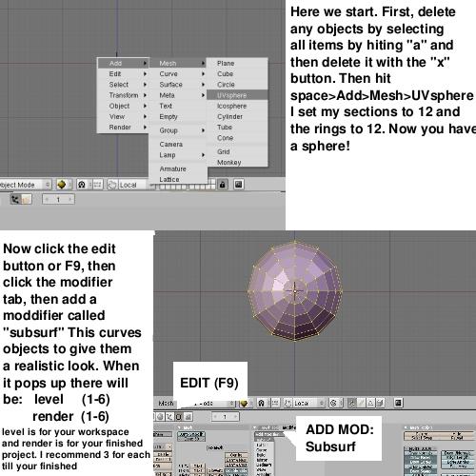The width and height of the screenshot is (476, 476).
Task: Click the proportional edit icon in lower header
Action: (333, 403)
